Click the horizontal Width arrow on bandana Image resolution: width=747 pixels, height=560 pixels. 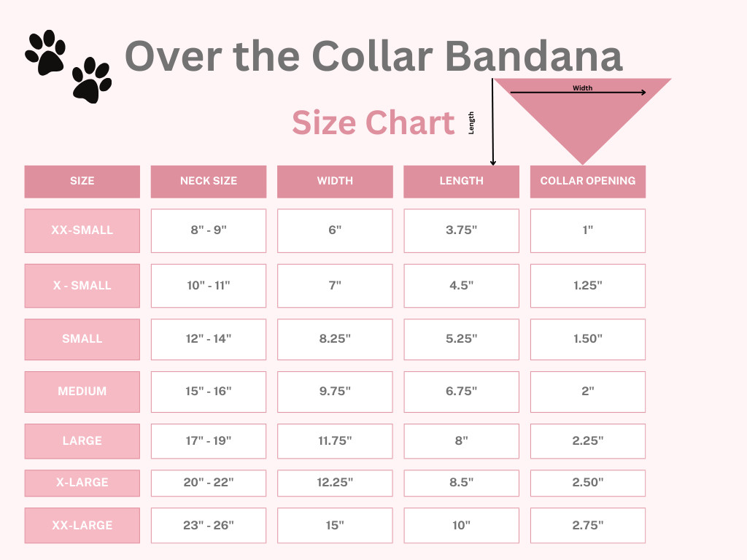[578, 93]
